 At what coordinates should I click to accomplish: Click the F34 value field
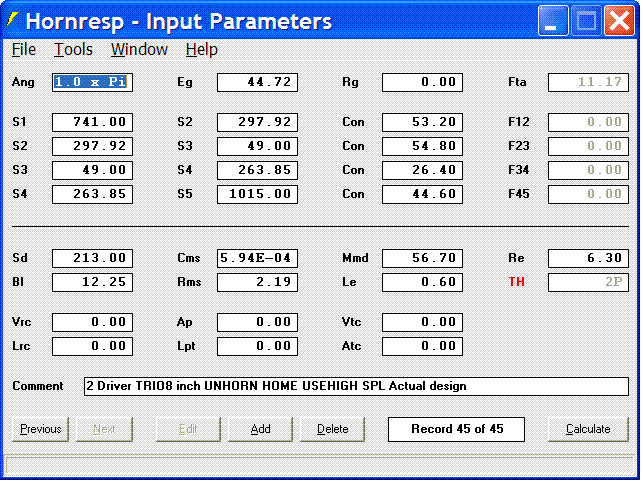pyautogui.click(x=588, y=171)
